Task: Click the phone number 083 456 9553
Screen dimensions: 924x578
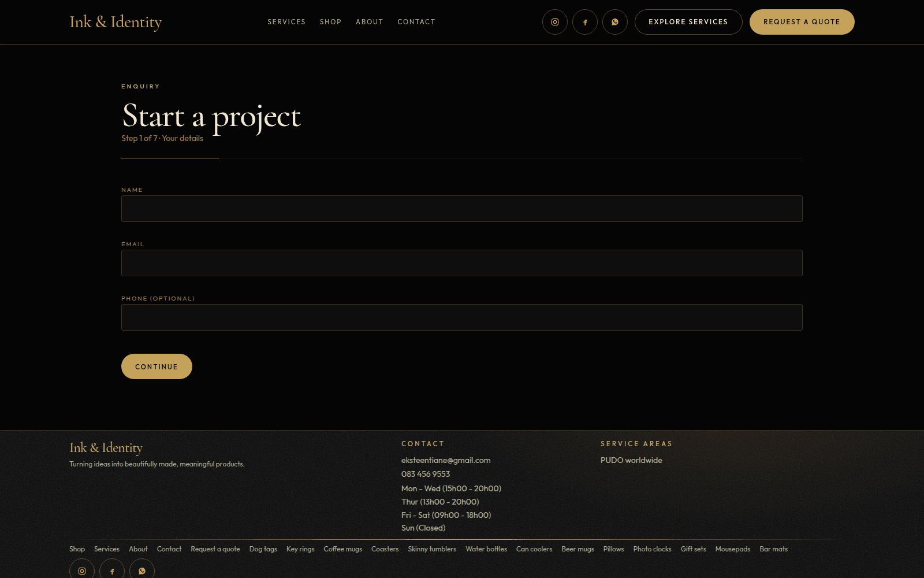Action: coord(426,474)
